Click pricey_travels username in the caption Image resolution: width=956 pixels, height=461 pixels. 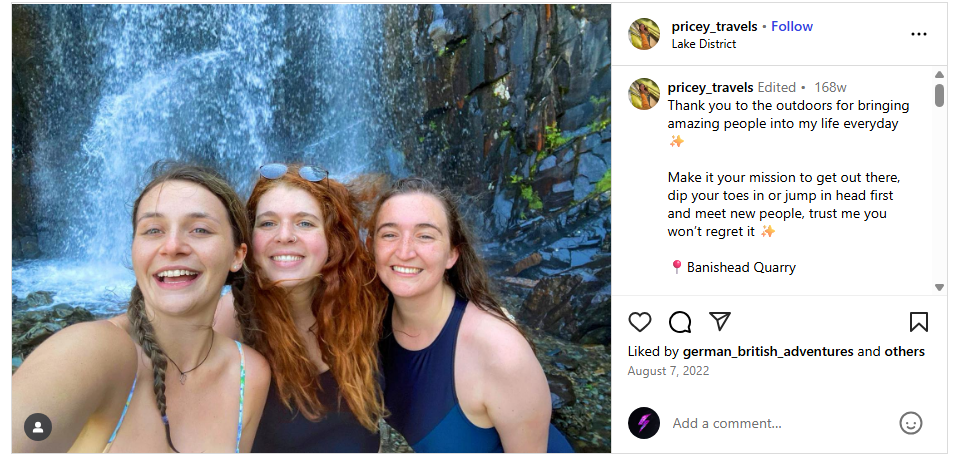click(710, 88)
